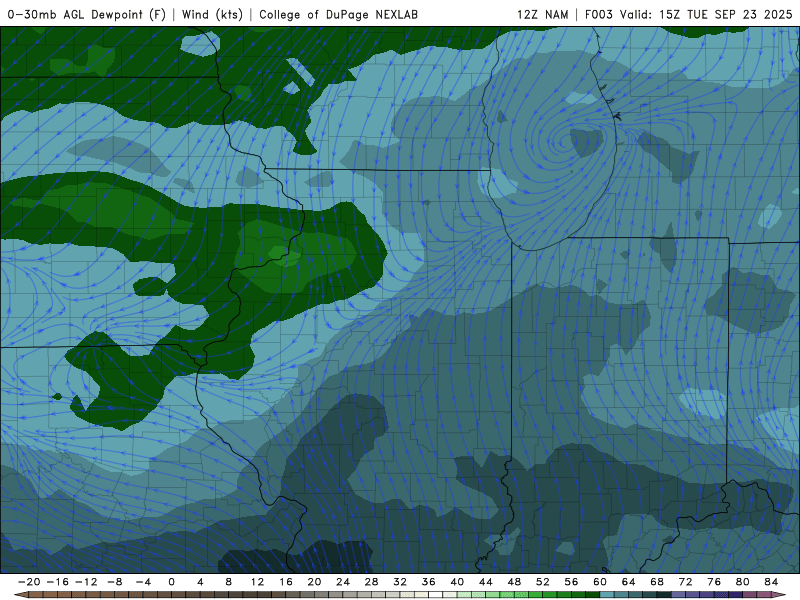800x600 pixels.
Task: Click the 4 value on the legend
Action: (200, 582)
